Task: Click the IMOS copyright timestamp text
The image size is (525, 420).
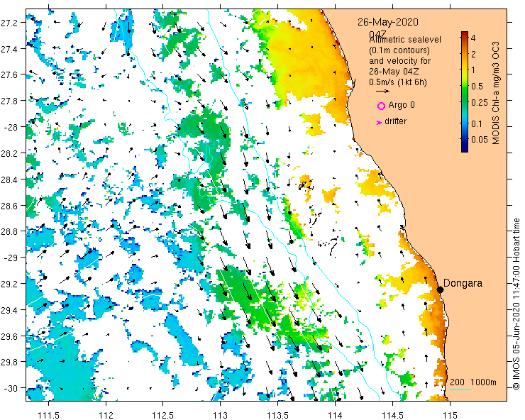Action: tap(516, 304)
